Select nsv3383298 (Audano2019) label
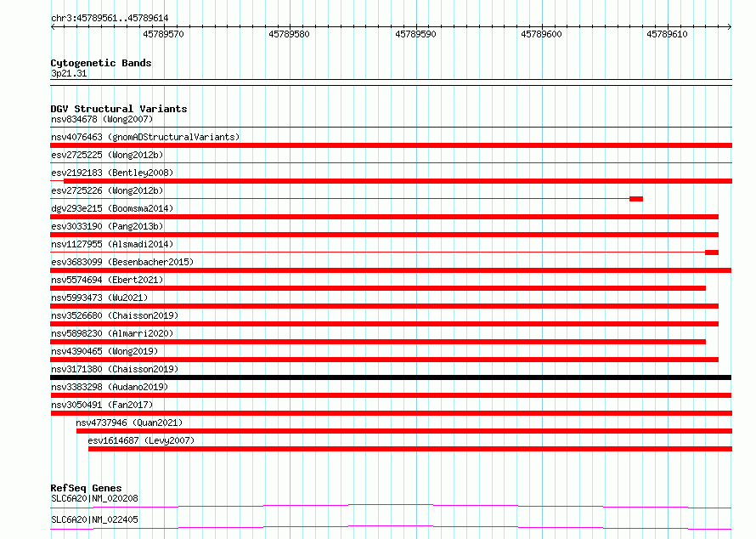The image size is (756, 539). (x=110, y=387)
